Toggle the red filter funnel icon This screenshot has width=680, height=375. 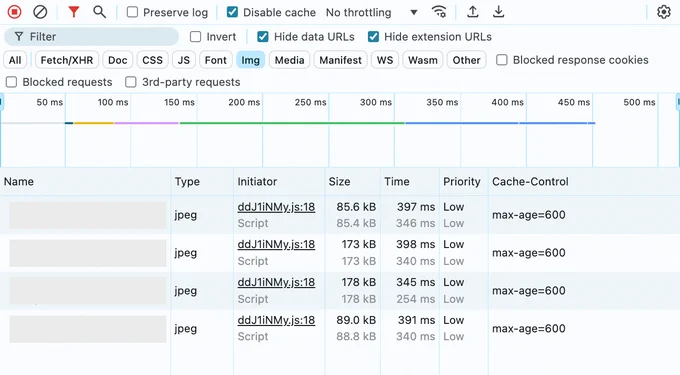point(74,12)
